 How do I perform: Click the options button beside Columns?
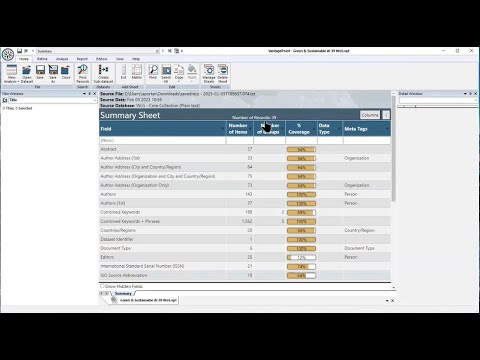[x=386, y=115]
